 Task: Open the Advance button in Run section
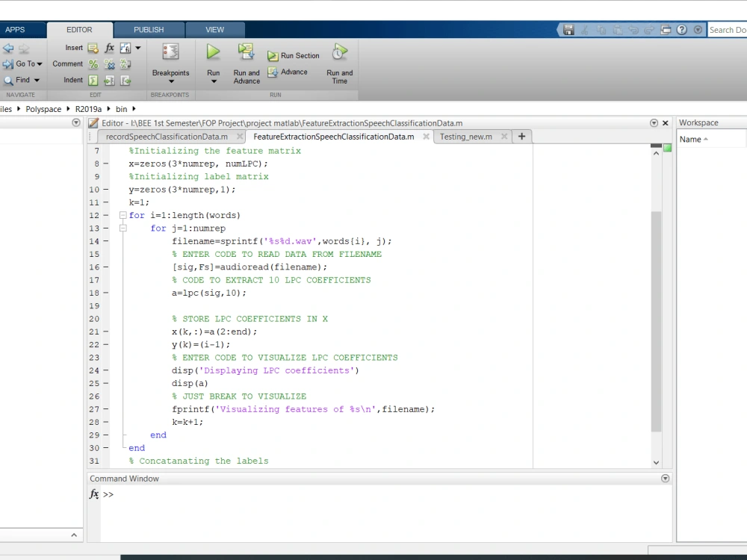290,72
